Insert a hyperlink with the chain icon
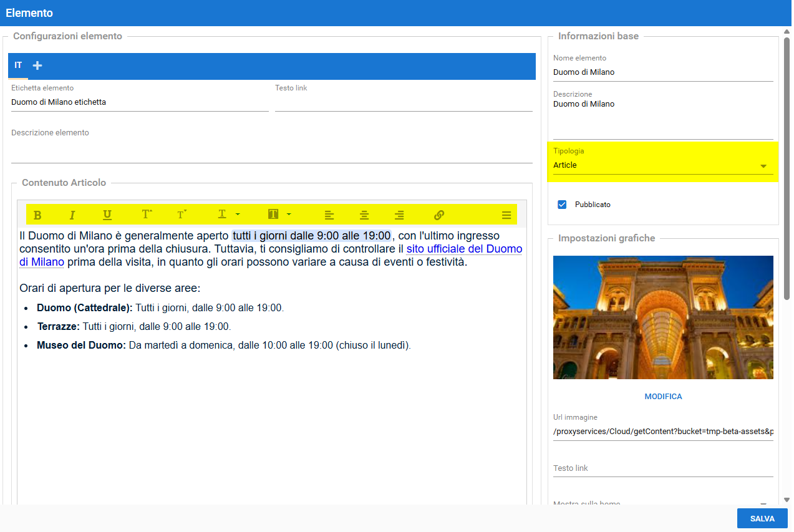Viewport: 794px width, 532px height. click(x=439, y=215)
